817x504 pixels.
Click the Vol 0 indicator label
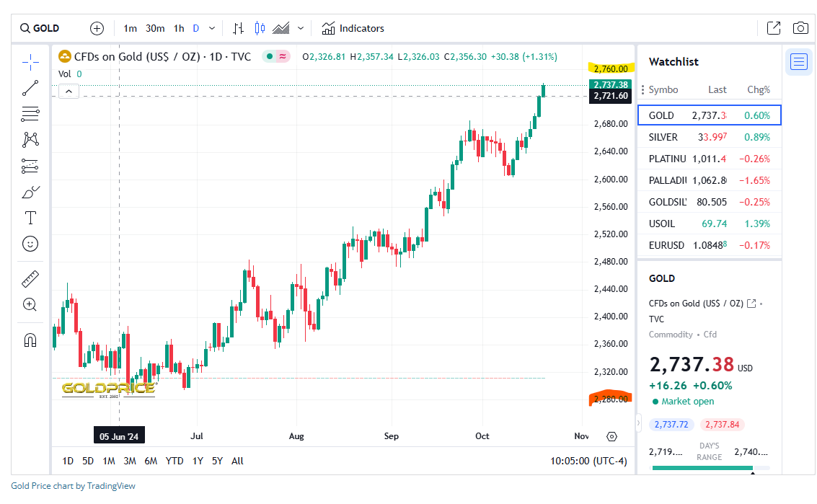(70, 74)
